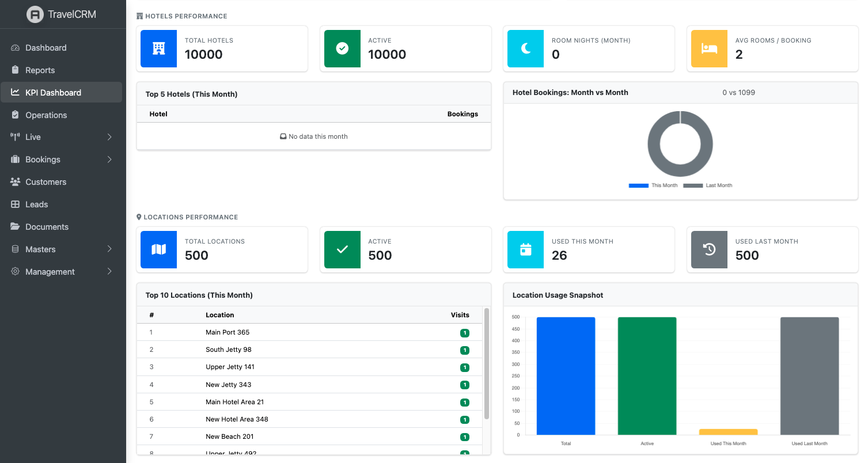Screen dimensions: 868x463
Task: Click the Dashboard gauge icon in sidebar
Action: click(x=16, y=48)
